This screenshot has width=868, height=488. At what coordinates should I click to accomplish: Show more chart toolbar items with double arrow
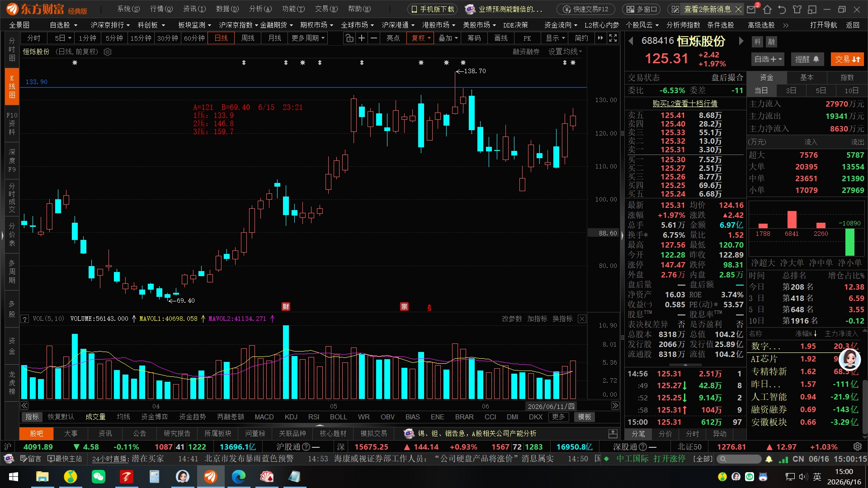600,38
